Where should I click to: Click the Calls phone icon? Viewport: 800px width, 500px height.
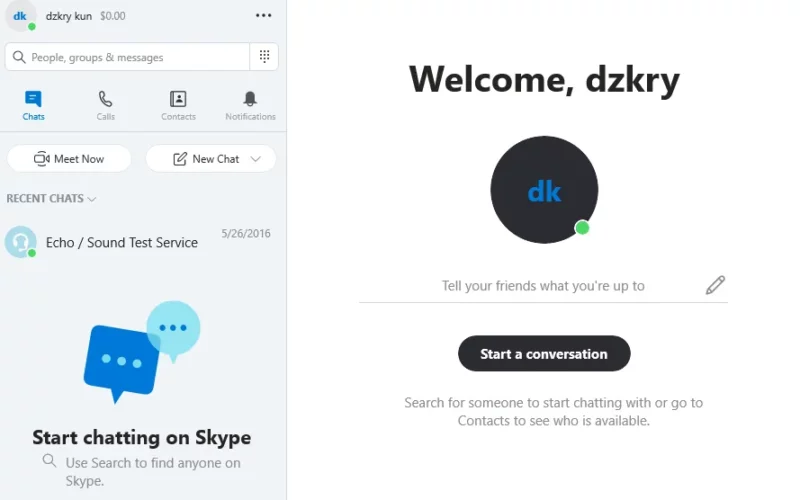105,98
